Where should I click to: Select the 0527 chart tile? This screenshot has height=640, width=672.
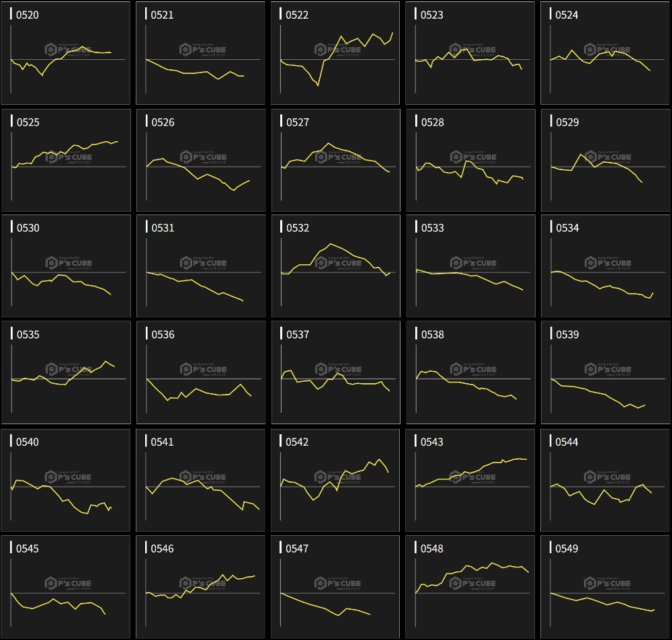(x=335, y=160)
